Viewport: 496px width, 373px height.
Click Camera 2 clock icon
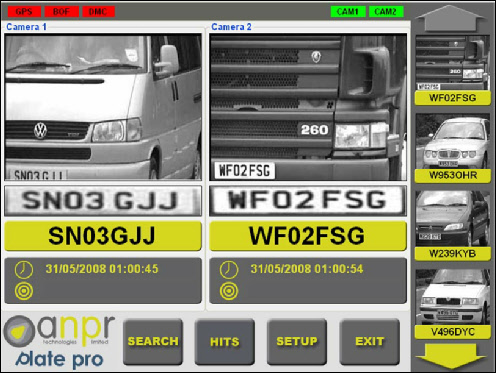(x=229, y=270)
